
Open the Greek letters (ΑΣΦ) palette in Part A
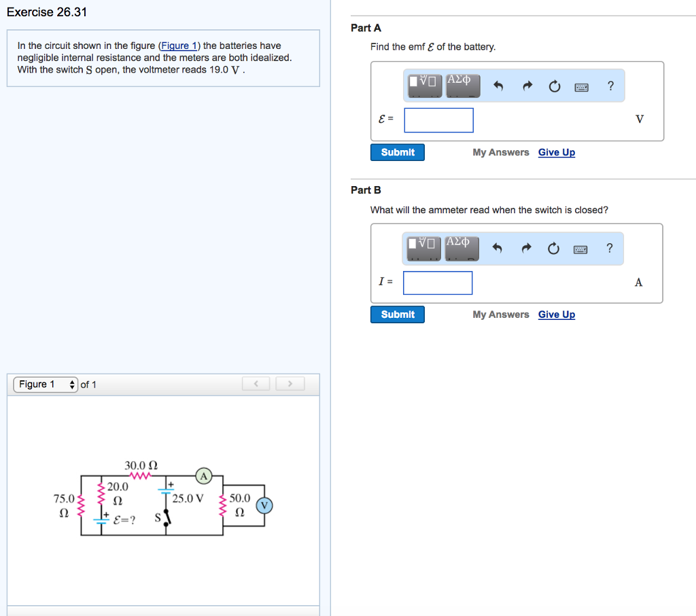(463, 86)
